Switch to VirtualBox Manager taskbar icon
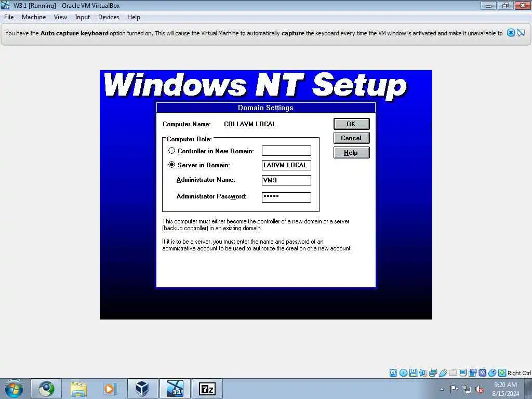The height and width of the screenshot is (399, 532). click(142, 389)
